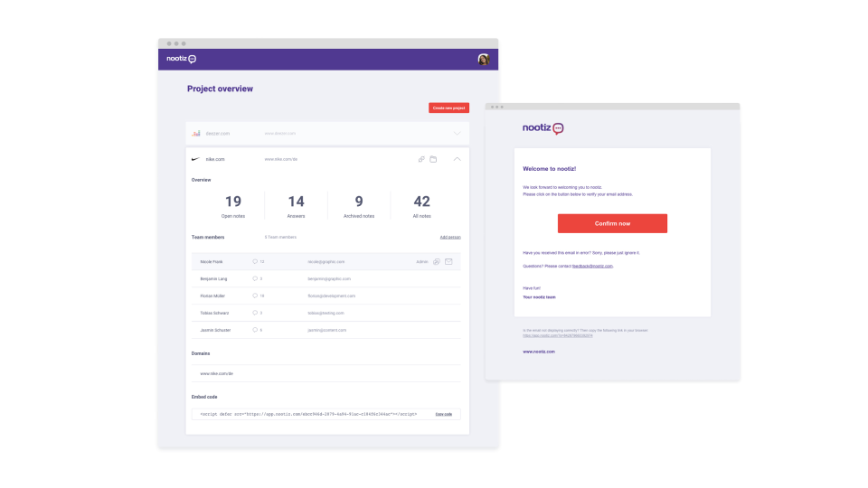868x488 pixels.
Task: Click the email nicole@graphic.com
Action: pyautogui.click(x=326, y=262)
